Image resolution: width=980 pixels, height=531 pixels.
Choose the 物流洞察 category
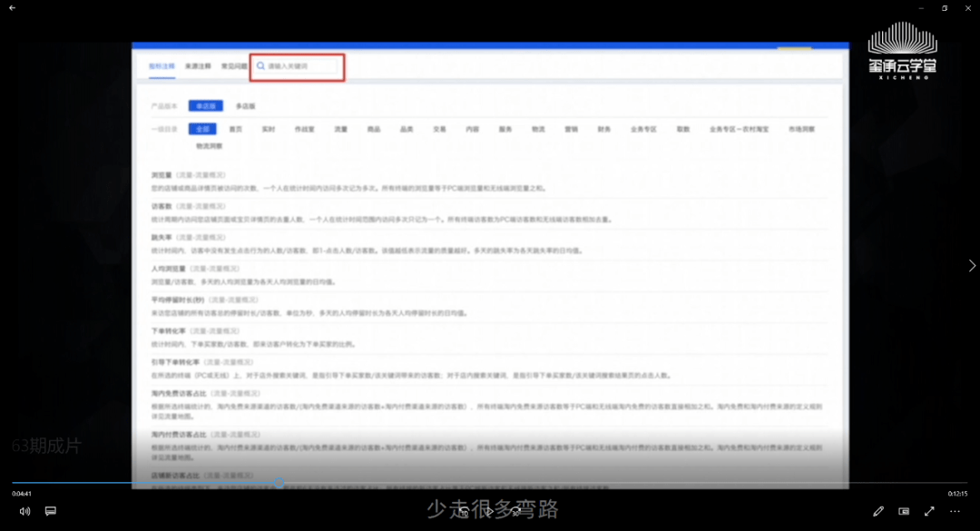coord(209,146)
